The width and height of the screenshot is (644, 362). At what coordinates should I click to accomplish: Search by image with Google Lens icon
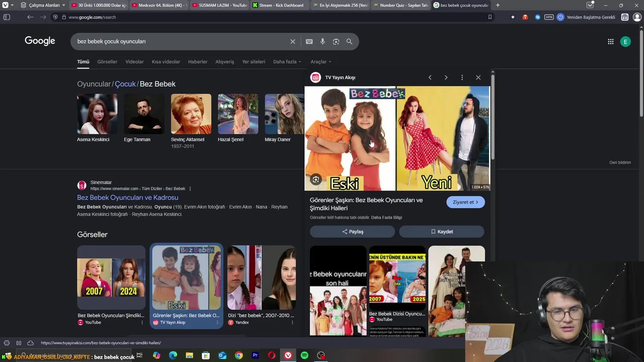click(336, 42)
